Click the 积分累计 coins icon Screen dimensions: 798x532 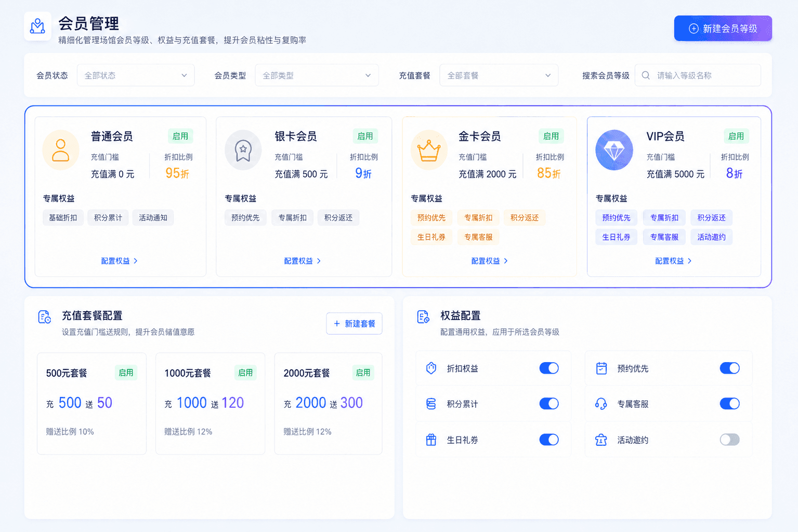tap(431, 404)
